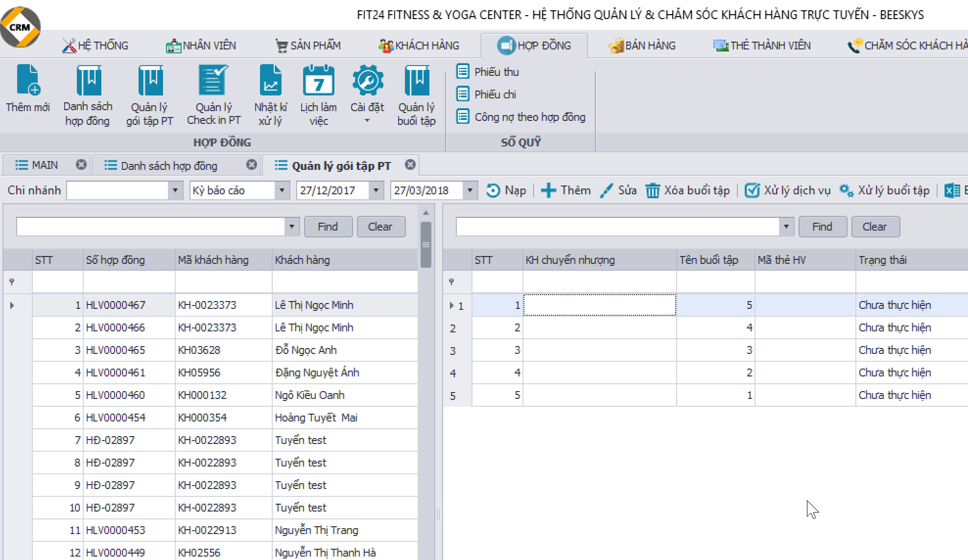Image resolution: width=968 pixels, height=560 pixels.
Task: Open Danh sách hợp đồng ribbon icon
Action: (88, 81)
